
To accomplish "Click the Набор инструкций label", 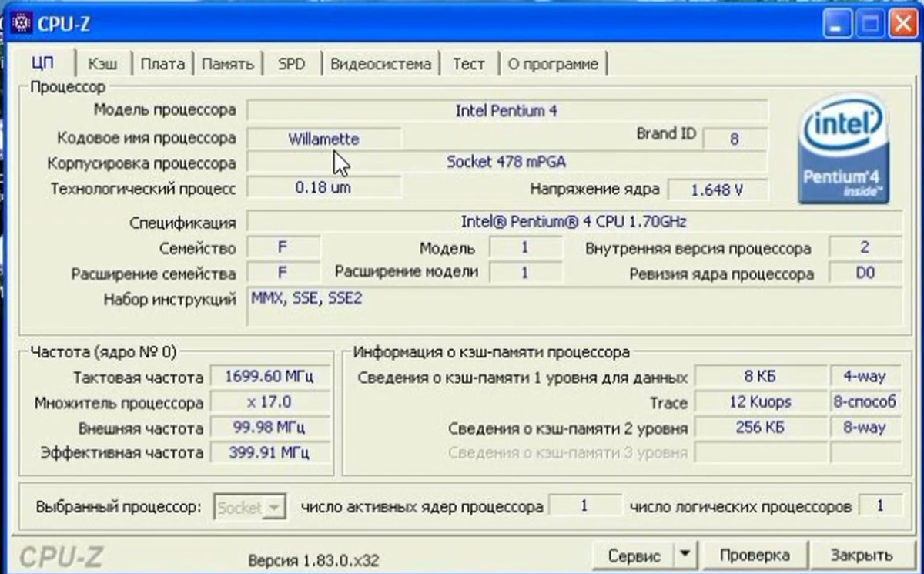I will (x=169, y=300).
